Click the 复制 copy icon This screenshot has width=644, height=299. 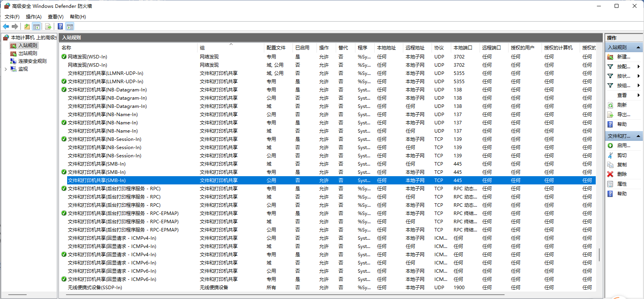click(610, 165)
